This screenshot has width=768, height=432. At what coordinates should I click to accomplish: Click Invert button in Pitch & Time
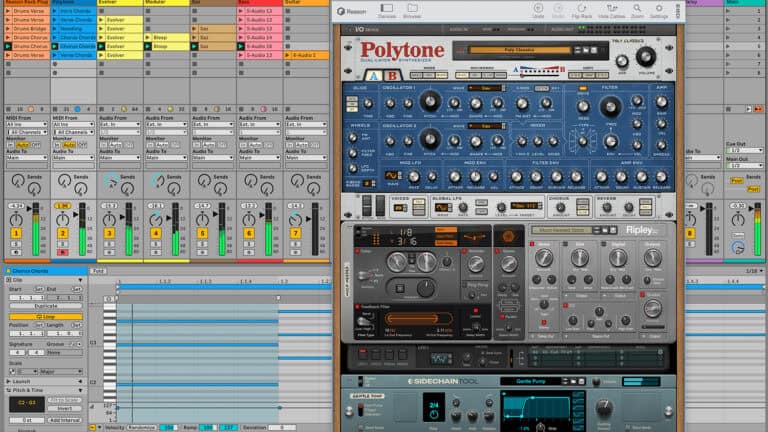pos(65,408)
